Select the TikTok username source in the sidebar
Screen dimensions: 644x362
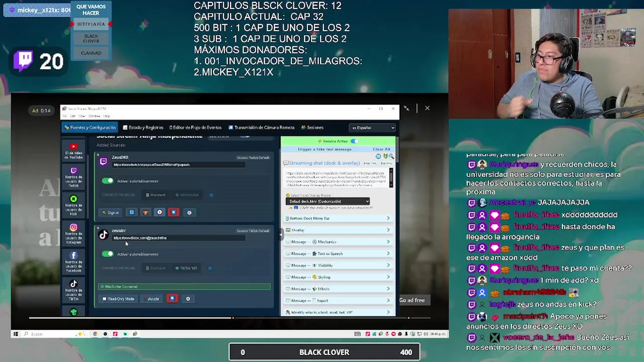73,291
